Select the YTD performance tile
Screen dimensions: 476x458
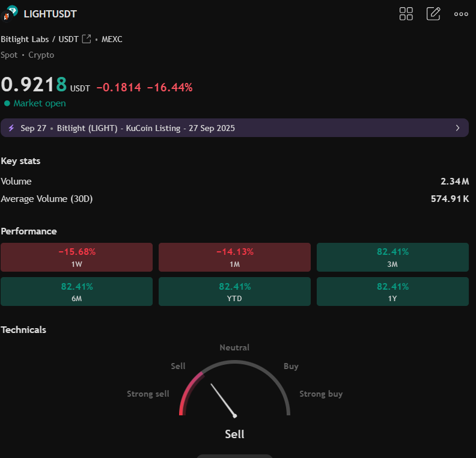[234, 292]
